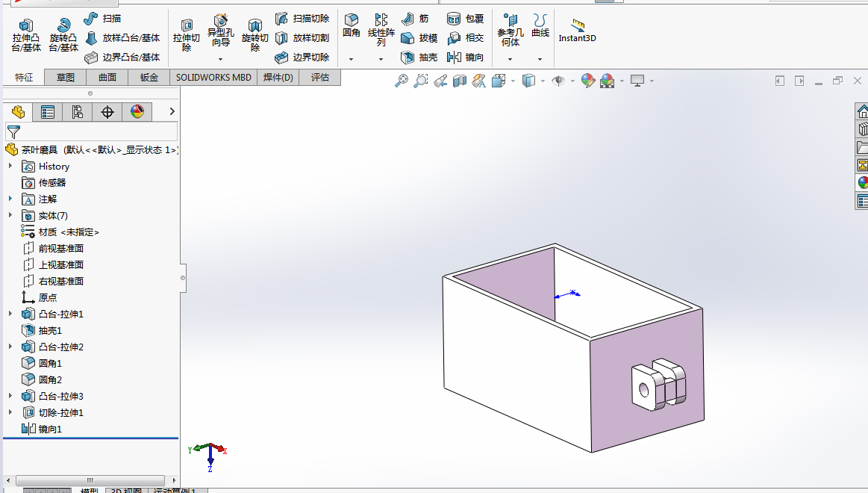Activate the 旋转切除 revolved cut tool
The width and height of the screenshot is (868, 493).
tap(255, 35)
